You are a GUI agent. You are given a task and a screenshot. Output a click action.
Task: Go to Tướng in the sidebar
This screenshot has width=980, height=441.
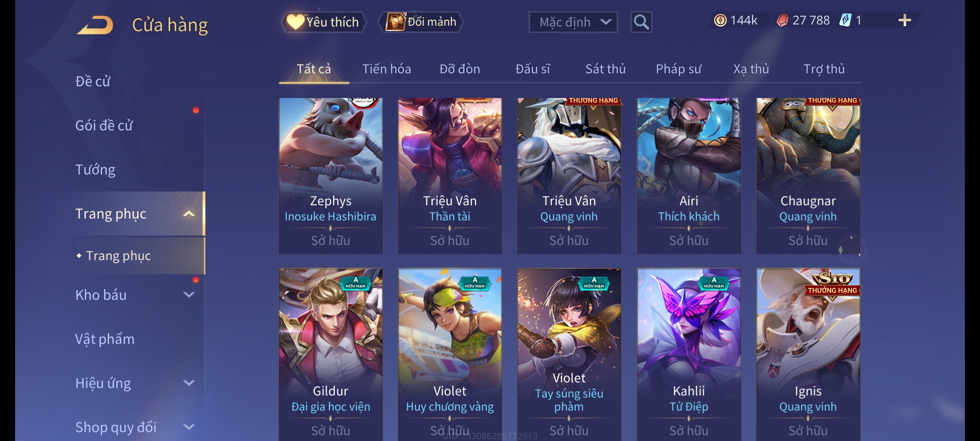click(95, 169)
